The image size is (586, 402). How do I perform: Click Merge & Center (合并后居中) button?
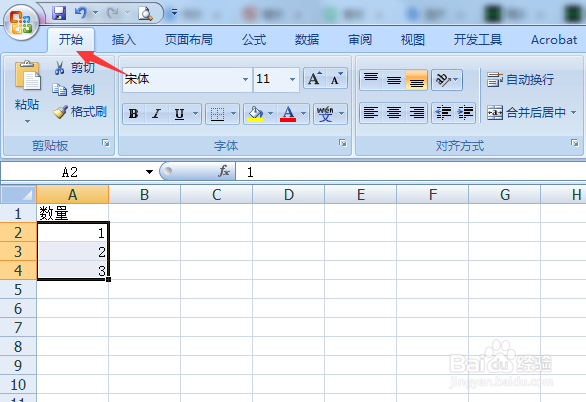click(527, 112)
